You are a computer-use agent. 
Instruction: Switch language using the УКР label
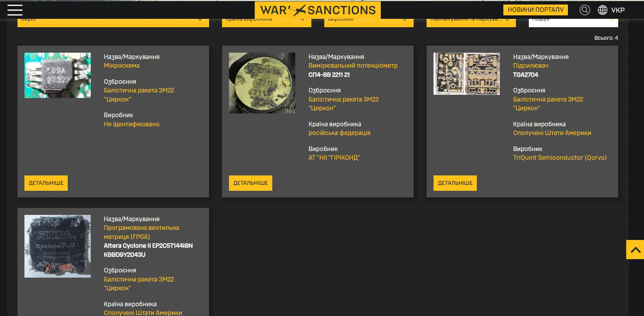click(x=618, y=10)
